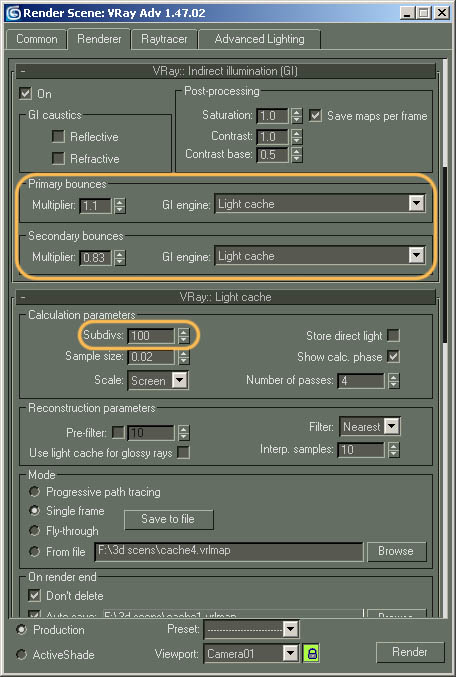Screen dimensions: 456x677
Task: Toggle the GI On checkbox
Action: (25, 93)
